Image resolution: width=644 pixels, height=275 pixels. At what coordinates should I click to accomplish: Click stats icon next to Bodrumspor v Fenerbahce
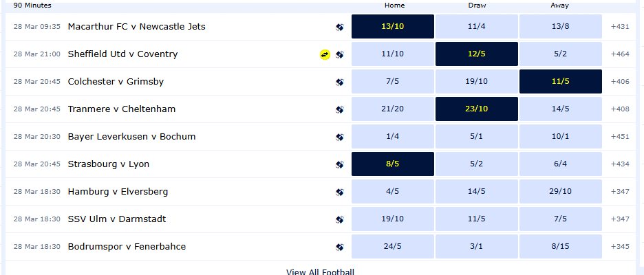(340, 247)
